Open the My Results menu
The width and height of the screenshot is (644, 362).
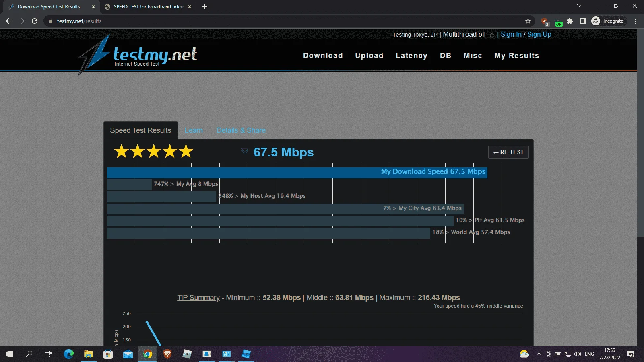tap(517, 56)
